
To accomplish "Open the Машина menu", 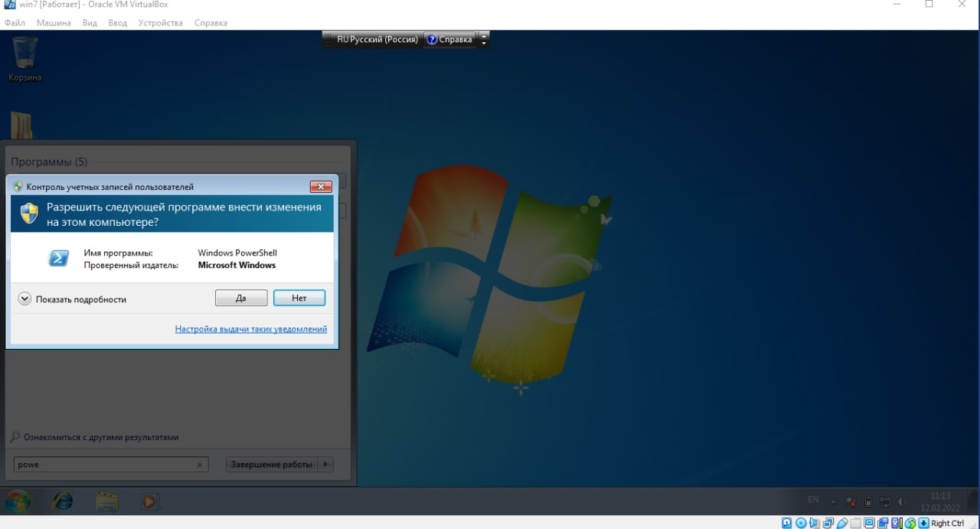I will pos(54,23).
